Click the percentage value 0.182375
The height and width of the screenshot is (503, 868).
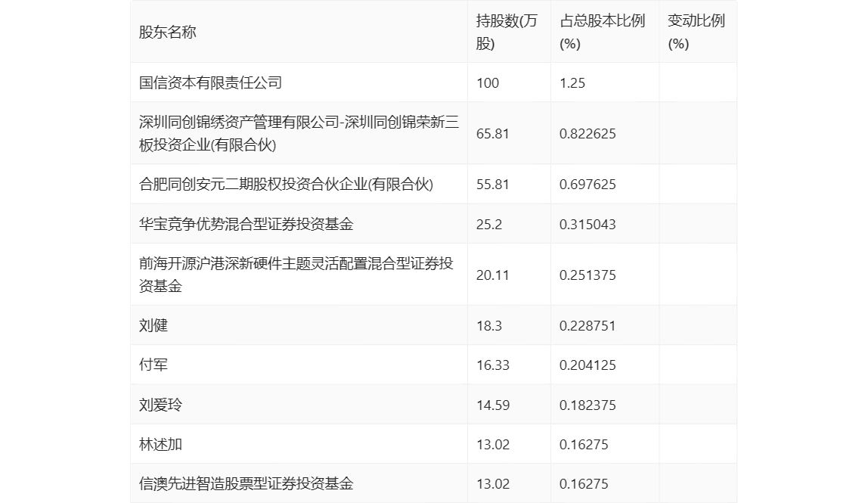click(587, 405)
